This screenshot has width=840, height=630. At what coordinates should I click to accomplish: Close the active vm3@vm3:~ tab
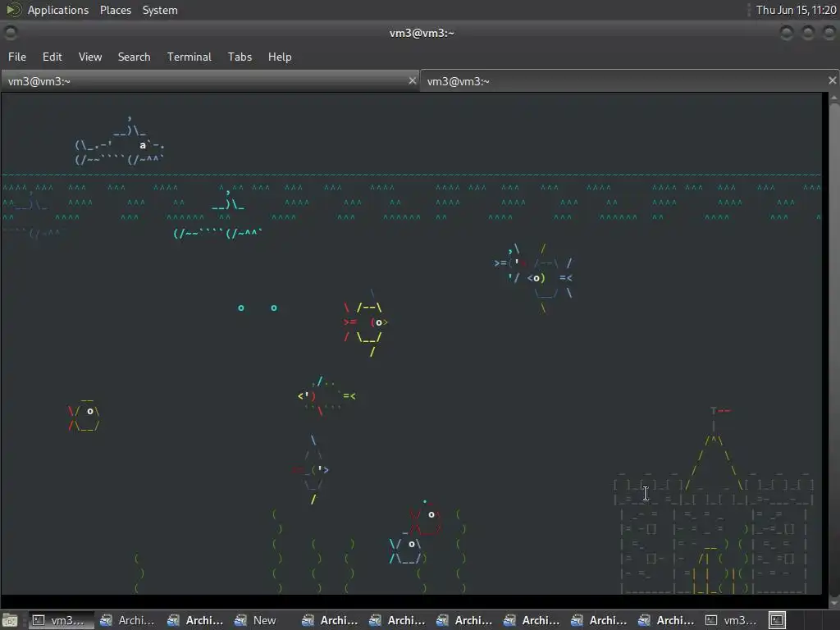pyautogui.click(x=832, y=80)
